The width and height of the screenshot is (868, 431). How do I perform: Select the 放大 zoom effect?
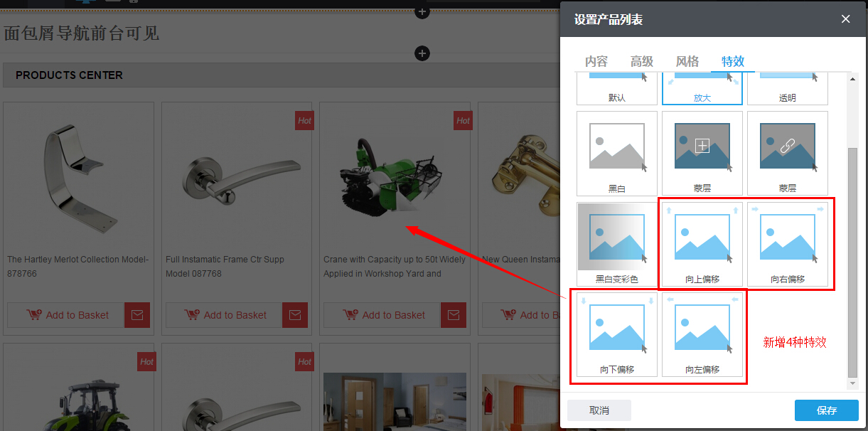coord(702,88)
